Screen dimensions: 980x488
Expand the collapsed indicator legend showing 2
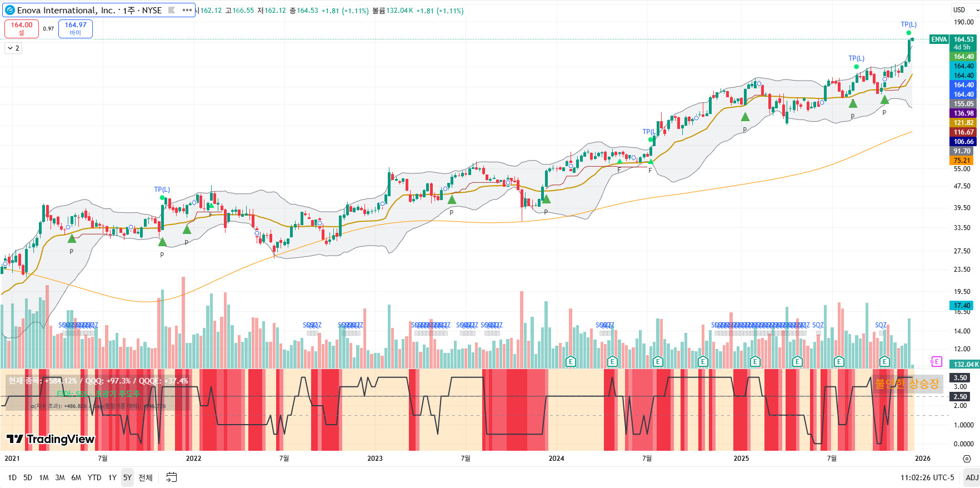pyautogui.click(x=13, y=48)
